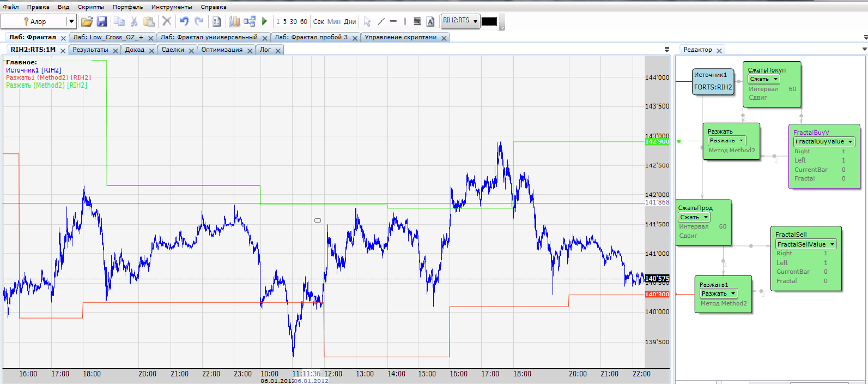Viewport: 868px width, 384px height.
Task: Switch timeframe unit to Мин
Action: click(334, 22)
